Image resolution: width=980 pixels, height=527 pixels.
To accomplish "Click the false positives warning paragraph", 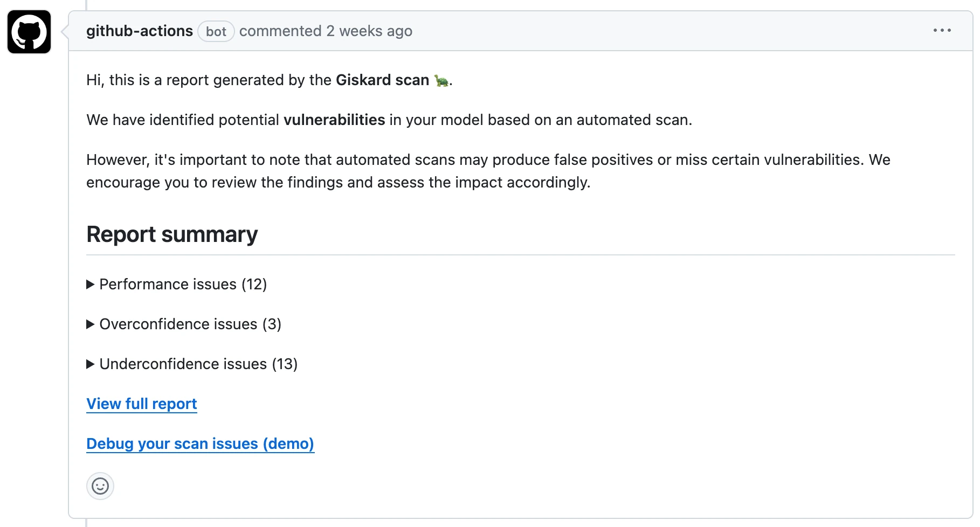I will pos(488,171).
